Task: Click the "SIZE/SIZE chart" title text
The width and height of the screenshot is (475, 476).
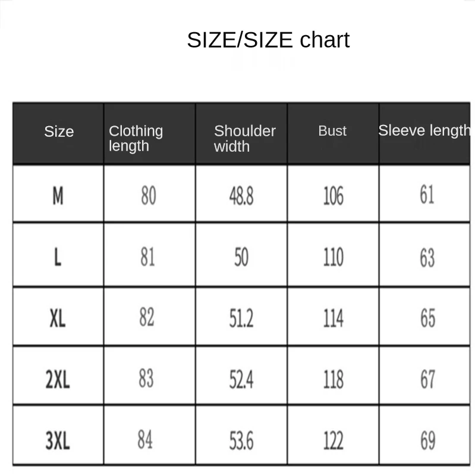Action: click(x=268, y=40)
